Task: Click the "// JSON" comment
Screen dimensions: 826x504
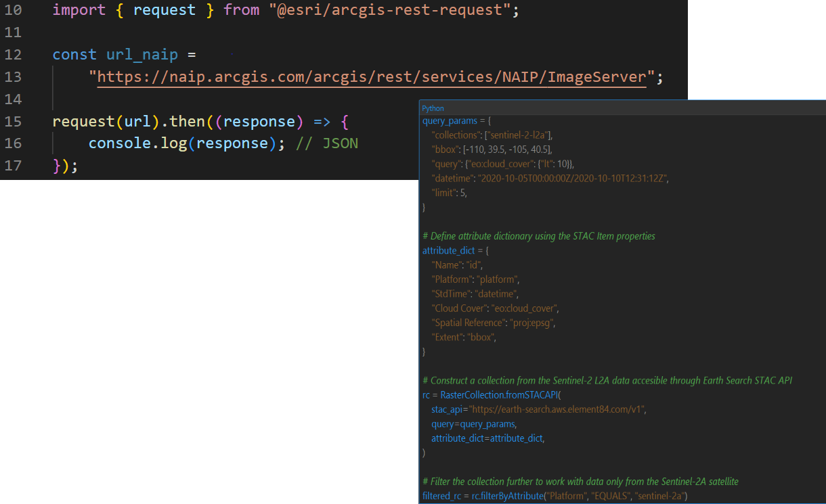Action: (x=327, y=143)
